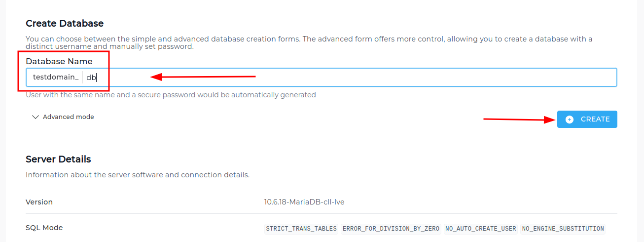Image resolution: width=644 pixels, height=242 pixels.
Task: Open the Advanced mode text label
Action: pos(69,117)
